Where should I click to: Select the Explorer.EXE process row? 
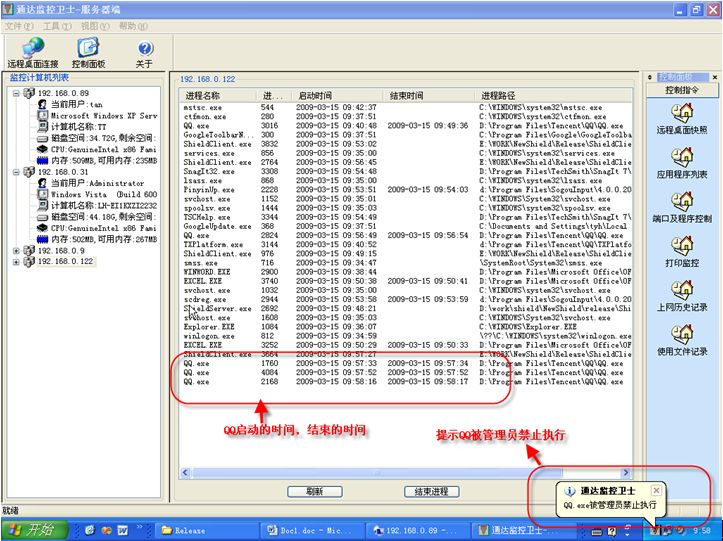pos(406,327)
